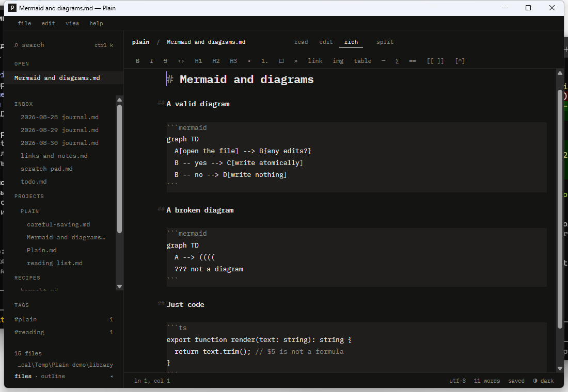This screenshot has height=392, width=568.
Task: Open scratch pad.md
Action: [46, 169]
